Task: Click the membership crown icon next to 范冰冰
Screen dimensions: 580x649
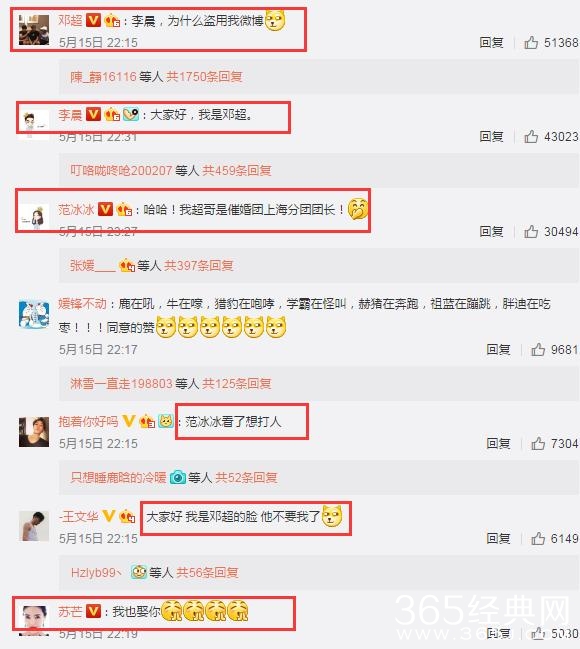Action: (x=124, y=209)
